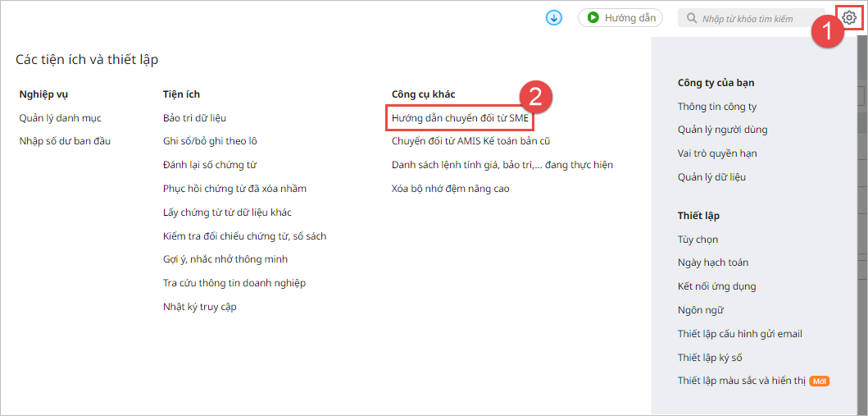This screenshot has width=868, height=416.
Task: Open Nhập số dư ban đầu
Action: (65, 140)
